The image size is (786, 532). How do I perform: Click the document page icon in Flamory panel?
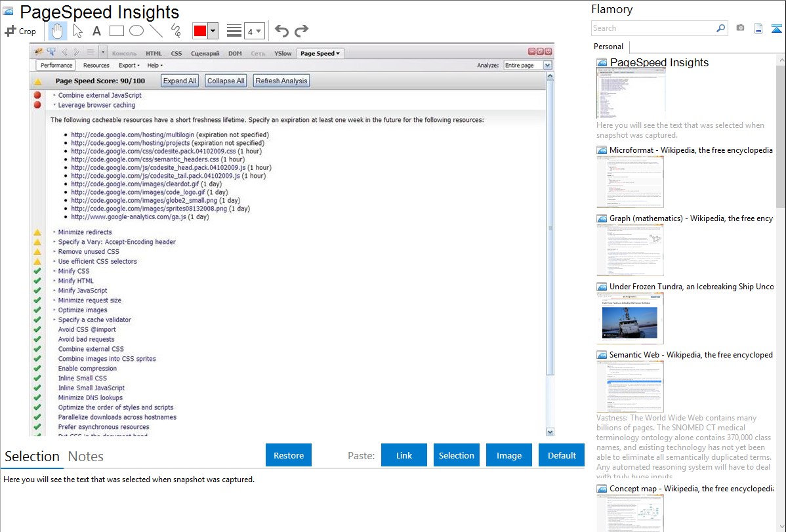pyautogui.click(x=758, y=28)
